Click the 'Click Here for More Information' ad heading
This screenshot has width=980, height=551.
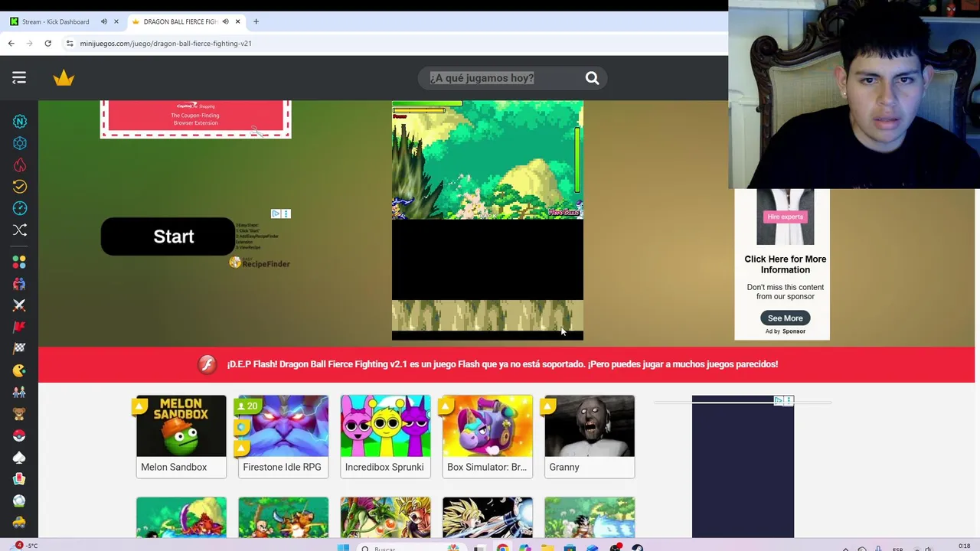pos(785,264)
